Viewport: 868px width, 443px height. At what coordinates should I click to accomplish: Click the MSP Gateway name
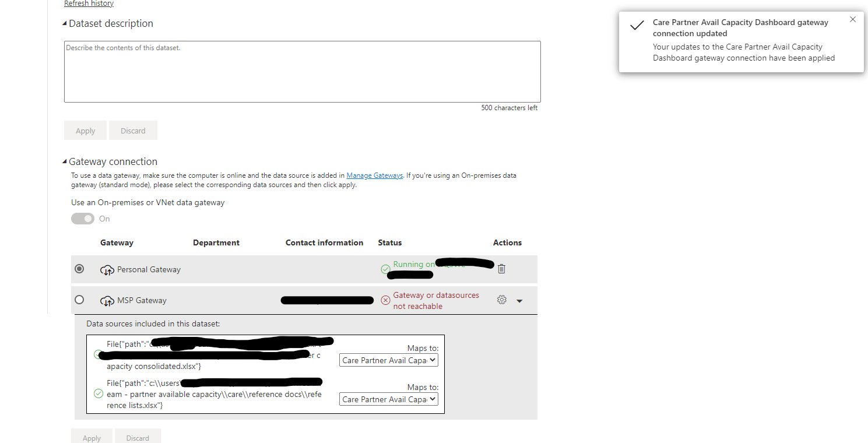(x=142, y=300)
